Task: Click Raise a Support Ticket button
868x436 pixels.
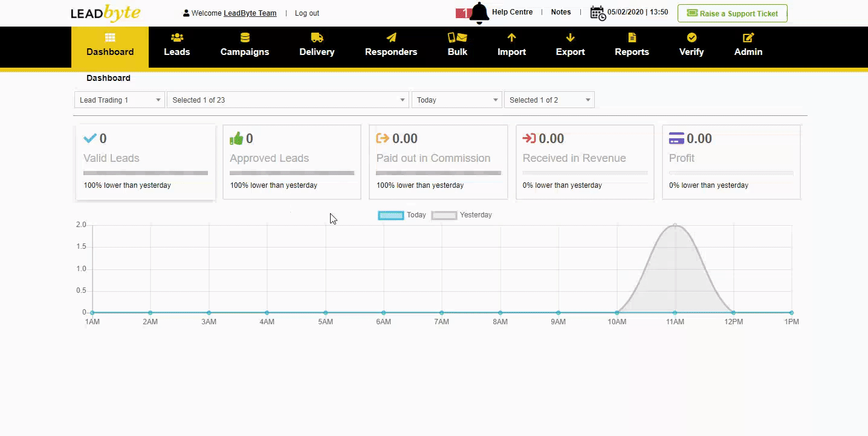Action: coord(733,13)
